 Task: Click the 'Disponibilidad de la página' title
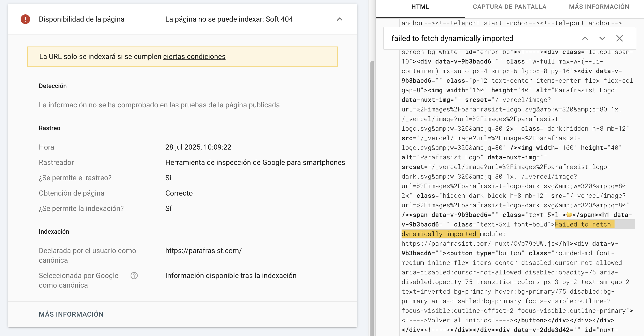point(81,19)
